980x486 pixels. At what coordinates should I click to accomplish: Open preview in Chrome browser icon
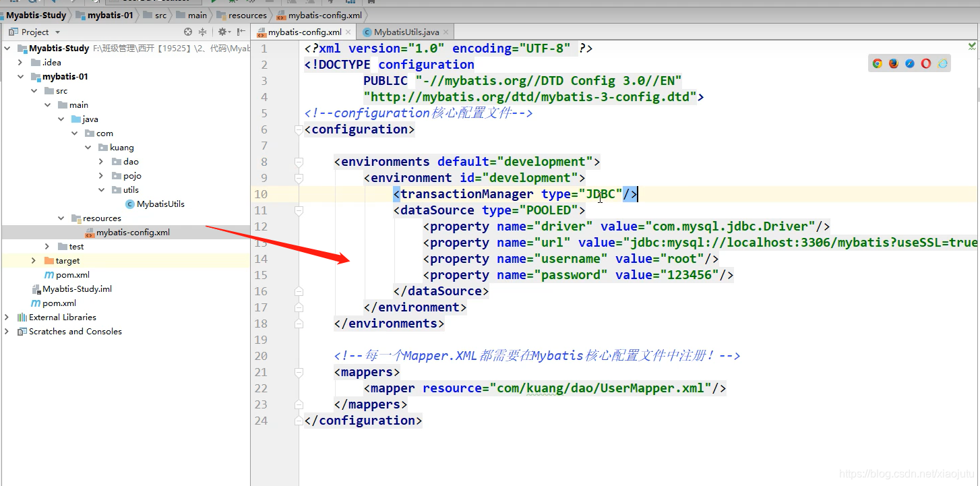[878, 63]
